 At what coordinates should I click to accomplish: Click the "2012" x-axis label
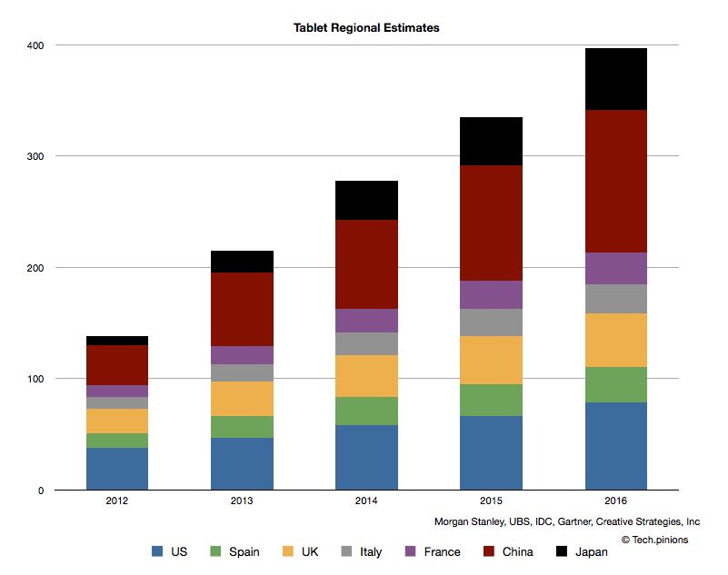click(x=117, y=501)
